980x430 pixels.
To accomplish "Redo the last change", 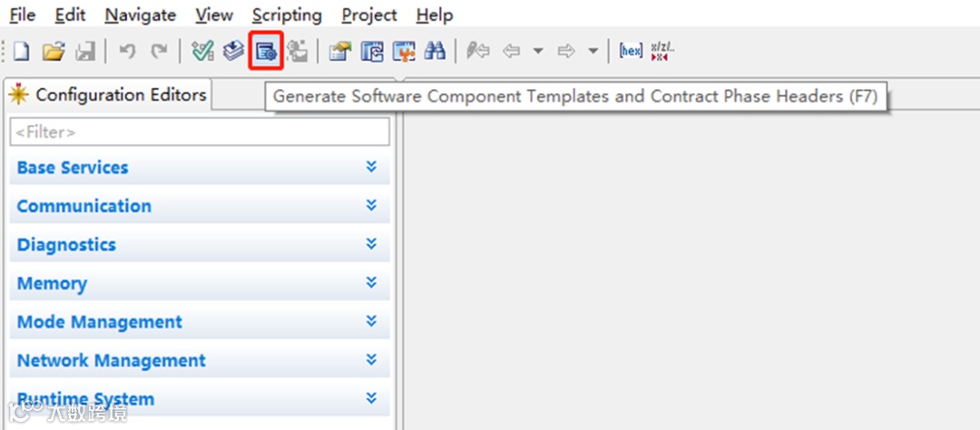I will [160, 51].
